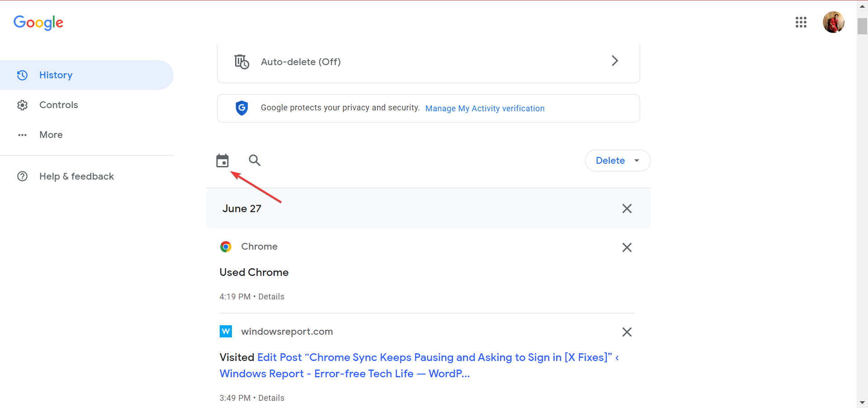Viewport: 868px width, 408px height.
Task: Click the Google privacy shield icon
Action: (x=242, y=108)
